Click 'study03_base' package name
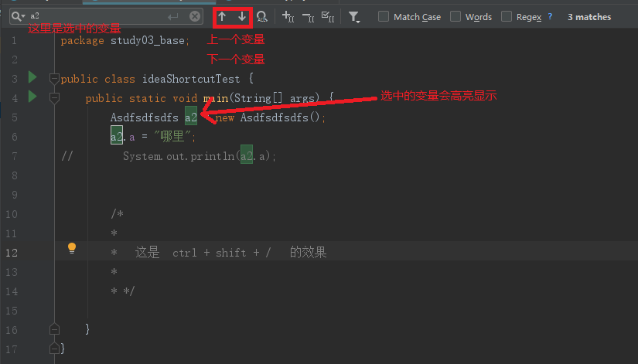 (x=147, y=41)
